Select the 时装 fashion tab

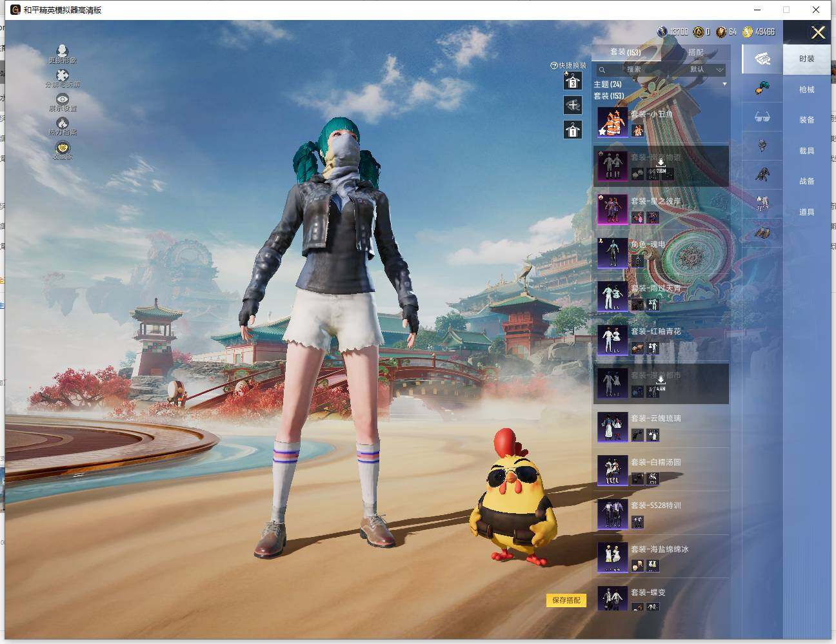(807, 59)
